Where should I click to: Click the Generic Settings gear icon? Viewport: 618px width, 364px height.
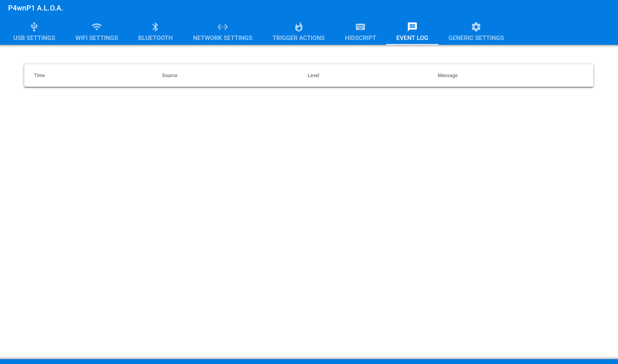point(476,27)
